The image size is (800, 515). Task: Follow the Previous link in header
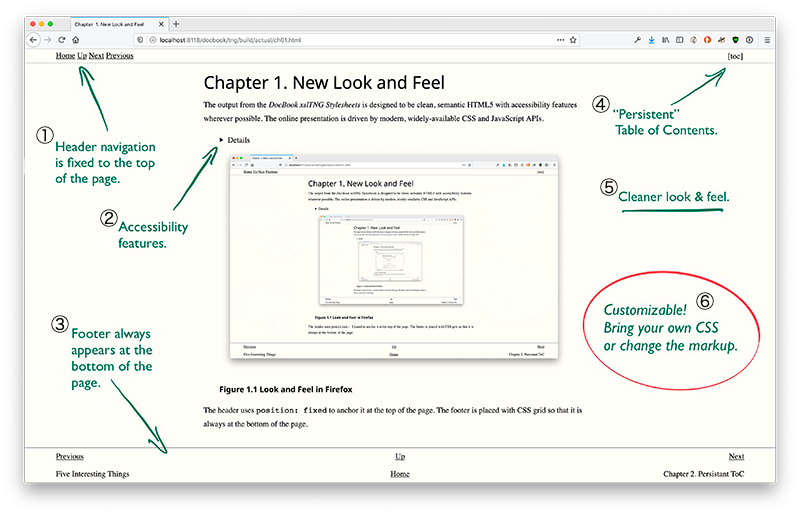click(x=120, y=56)
